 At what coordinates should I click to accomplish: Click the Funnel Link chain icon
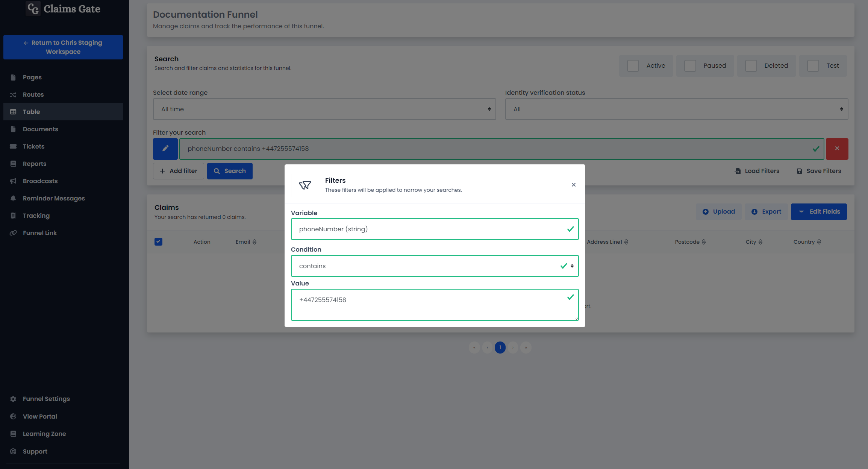coord(13,233)
